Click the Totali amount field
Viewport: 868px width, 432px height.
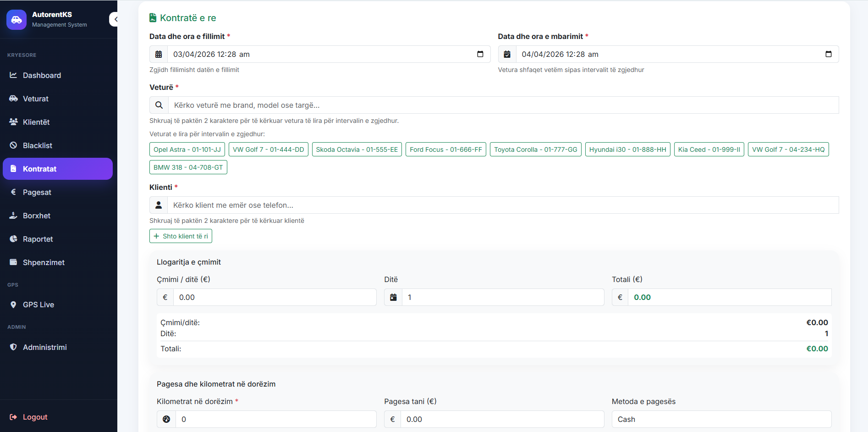coord(730,297)
